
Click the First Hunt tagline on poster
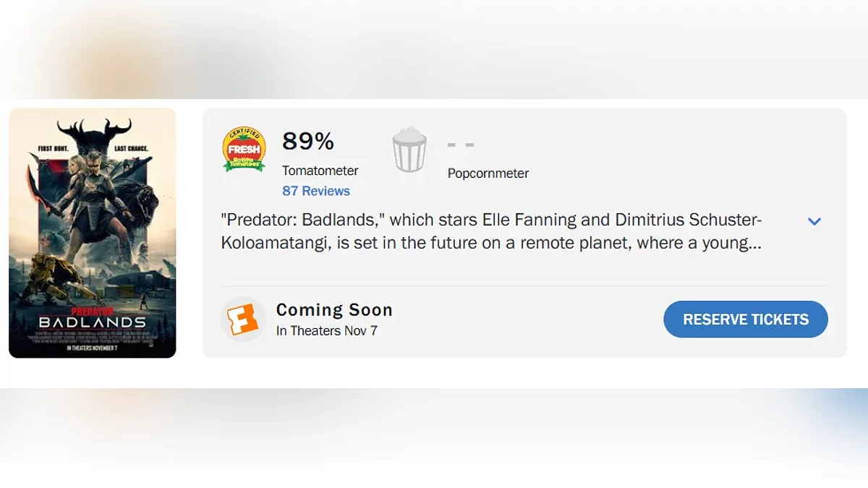point(53,149)
